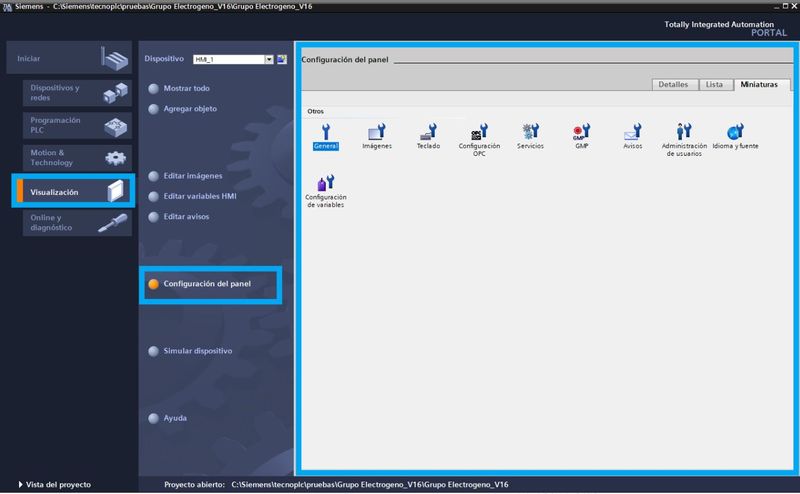Viewport: 800px width, 494px height.
Task: Click Configuración del panel heading
Action: pos(345,60)
